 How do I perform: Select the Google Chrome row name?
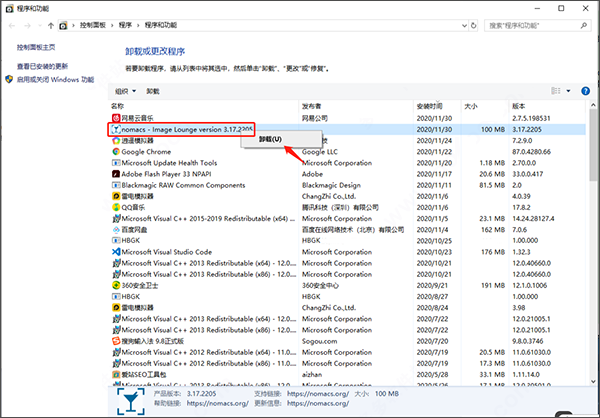(146, 152)
